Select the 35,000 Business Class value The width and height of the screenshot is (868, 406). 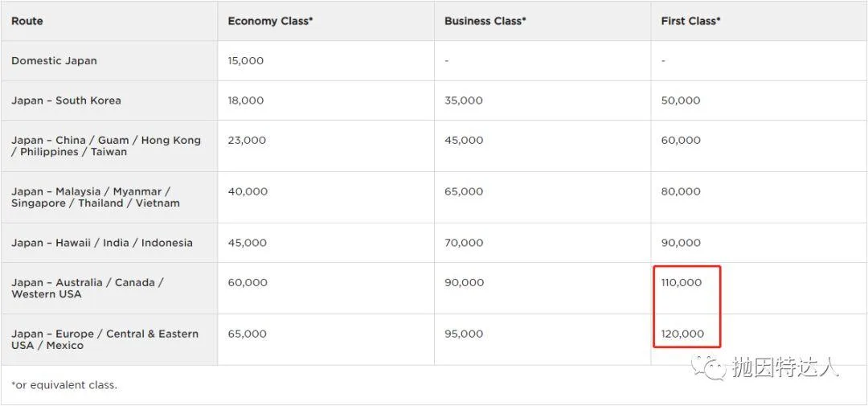pos(464,100)
